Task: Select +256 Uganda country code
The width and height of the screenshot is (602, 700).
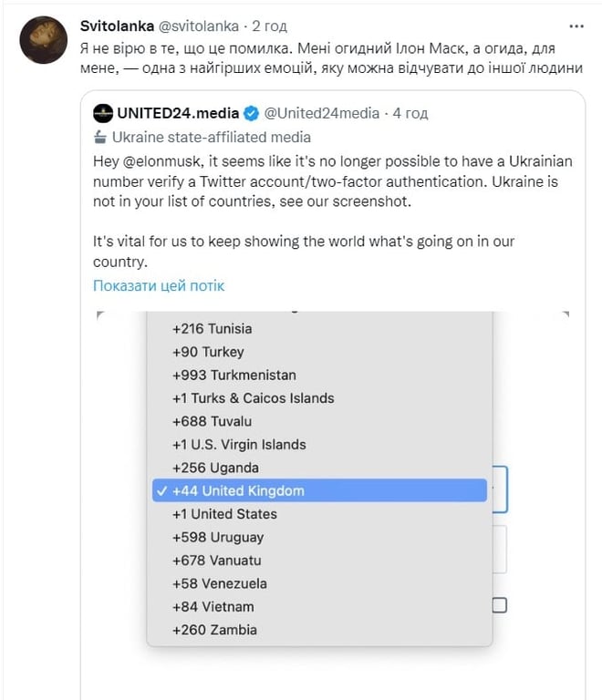Action: (215, 468)
